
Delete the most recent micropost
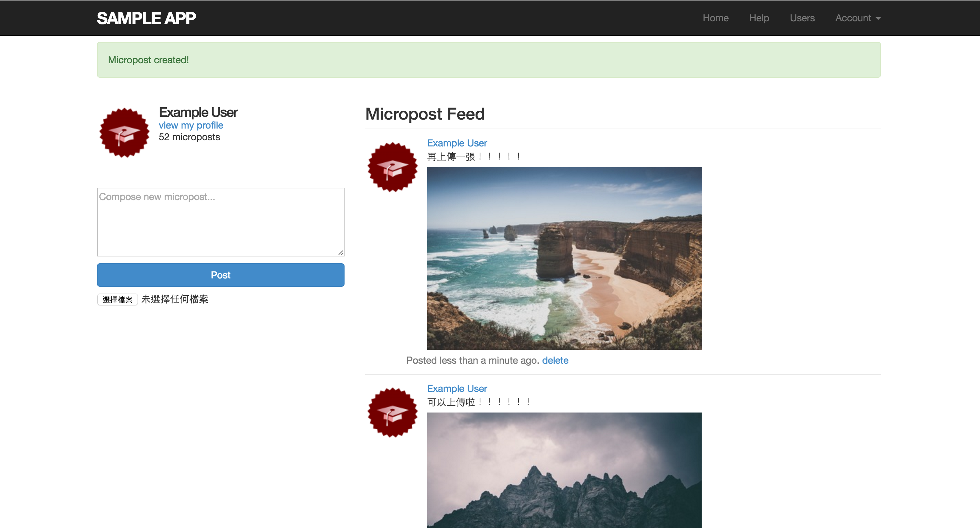(x=555, y=360)
